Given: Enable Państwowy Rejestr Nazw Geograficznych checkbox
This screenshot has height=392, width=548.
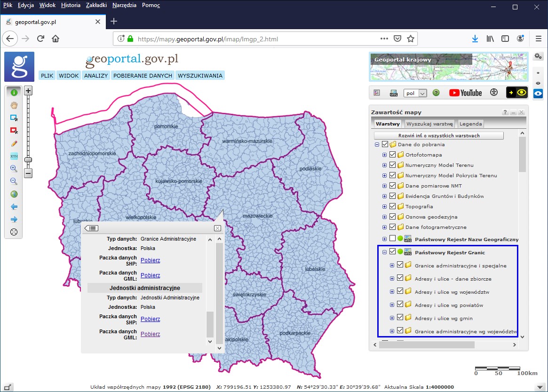Looking at the screenshot, I should pyautogui.click(x=392, y=239).
